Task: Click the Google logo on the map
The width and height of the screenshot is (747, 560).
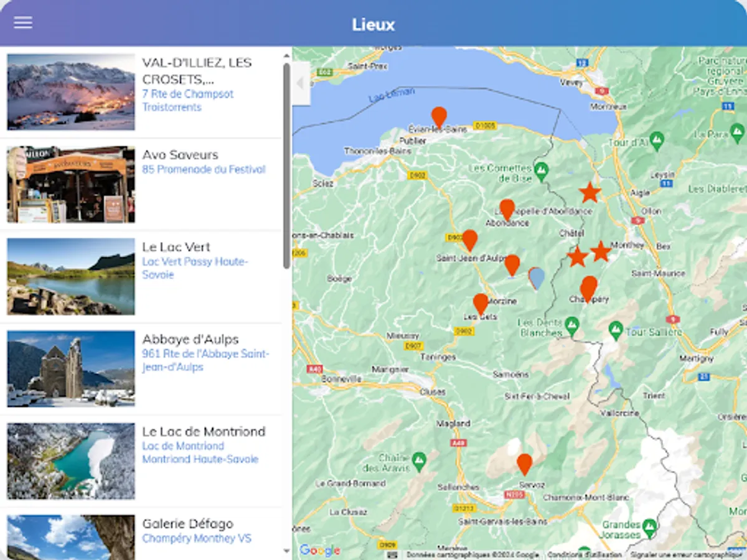Action: coord(319,549)
